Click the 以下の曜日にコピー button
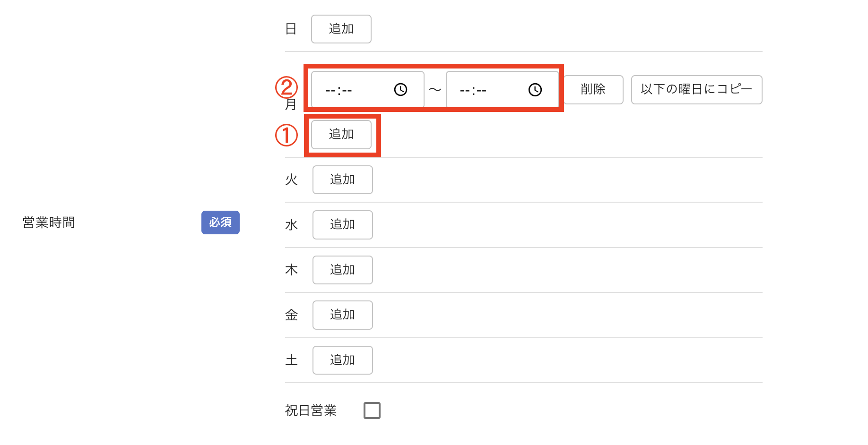The height and width of the screenshot is (445, 868). pyautogui.click(x=696, y=89)
